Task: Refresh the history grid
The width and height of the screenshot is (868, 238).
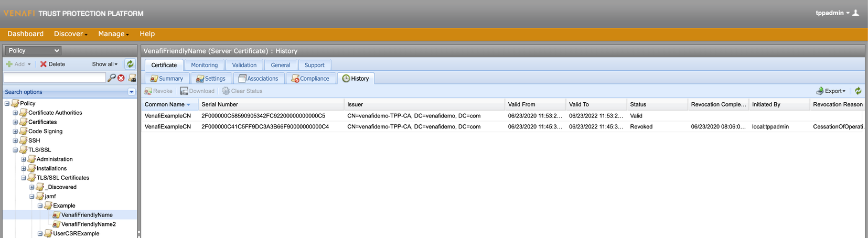Action: 858,91
